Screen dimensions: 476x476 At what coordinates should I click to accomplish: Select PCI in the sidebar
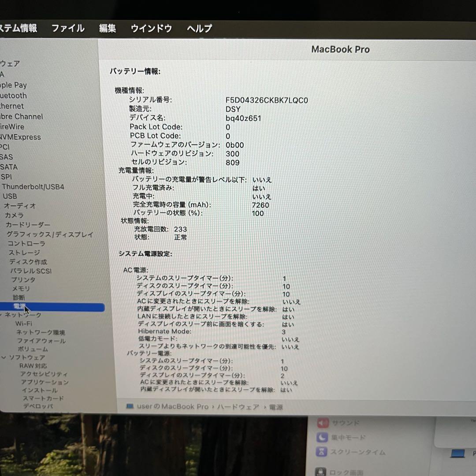[5, 147]
